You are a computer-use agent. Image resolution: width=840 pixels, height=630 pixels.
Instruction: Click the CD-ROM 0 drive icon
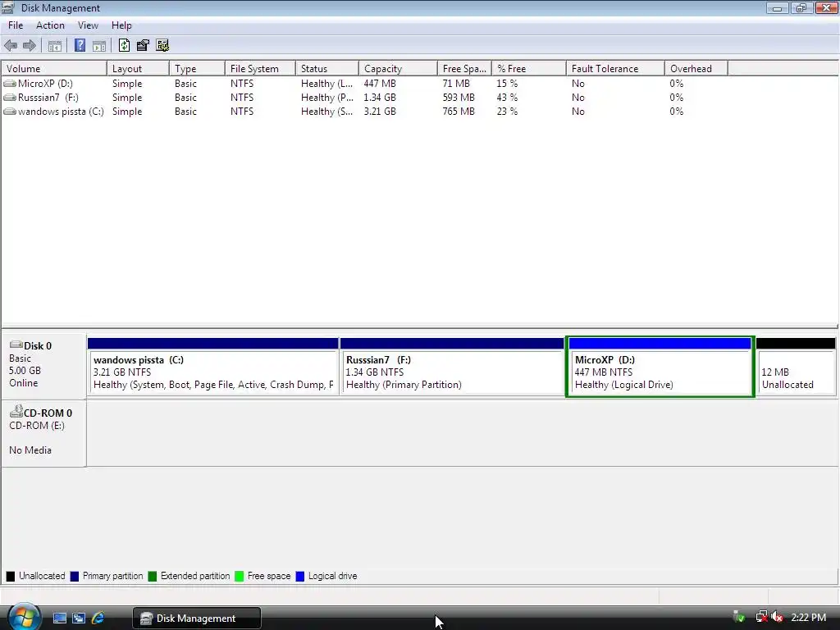click(16, 412)
